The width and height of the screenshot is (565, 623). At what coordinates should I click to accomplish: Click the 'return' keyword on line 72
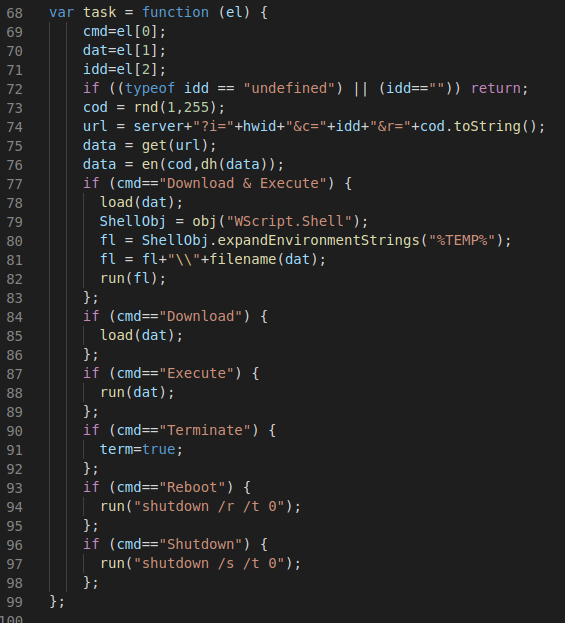(496, 88)
